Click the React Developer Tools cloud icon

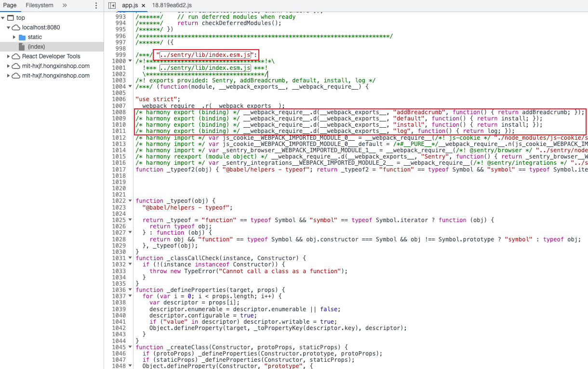tap(16, 56)
